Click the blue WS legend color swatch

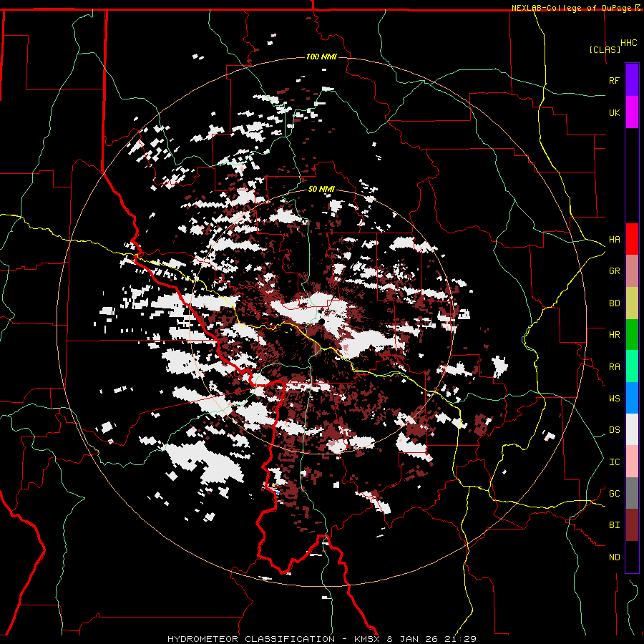point(632,398)
